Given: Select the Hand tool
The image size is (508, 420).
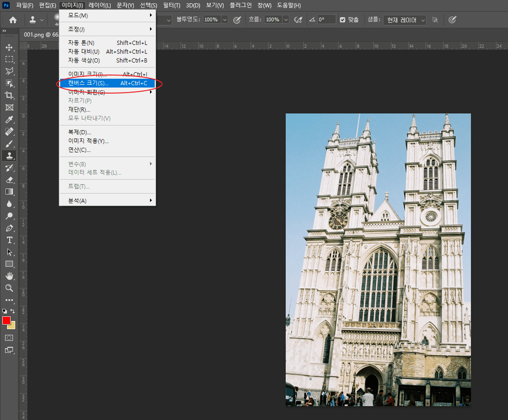Looking at the screenshot, I should coord(9,276).
